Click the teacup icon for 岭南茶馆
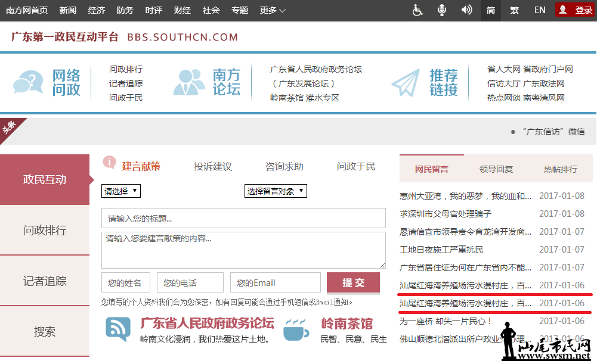 pyautogui.click(x=296, y=329)
